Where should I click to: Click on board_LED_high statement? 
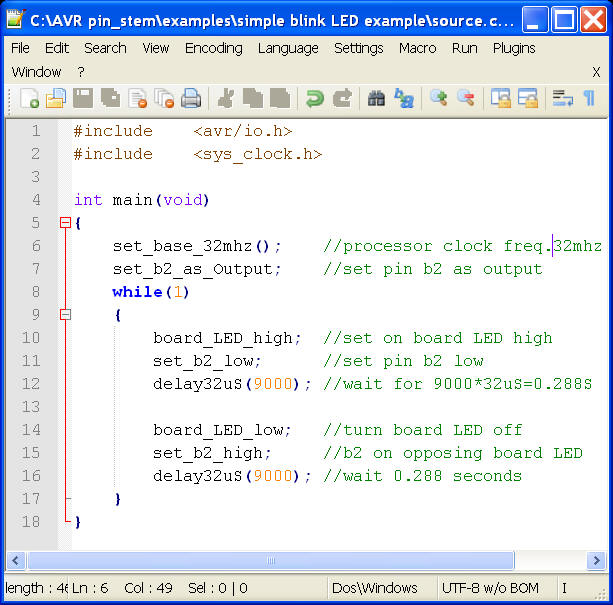tap(227, 338)
